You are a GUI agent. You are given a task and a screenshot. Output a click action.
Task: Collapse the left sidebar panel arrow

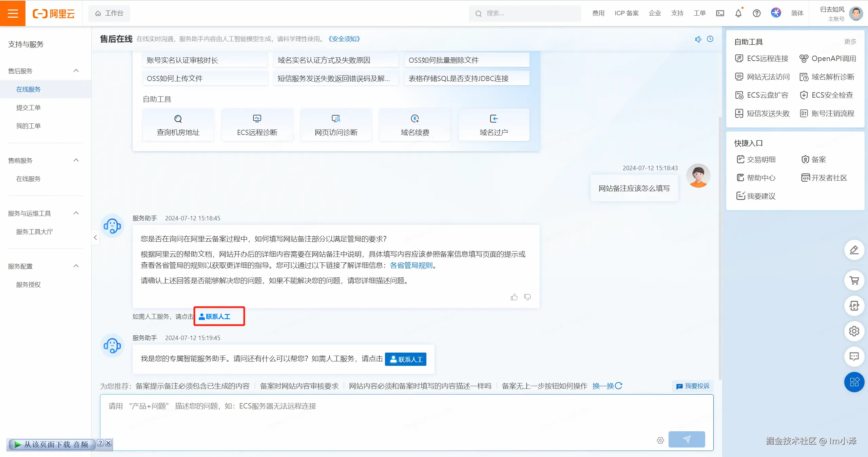(95, 237)
